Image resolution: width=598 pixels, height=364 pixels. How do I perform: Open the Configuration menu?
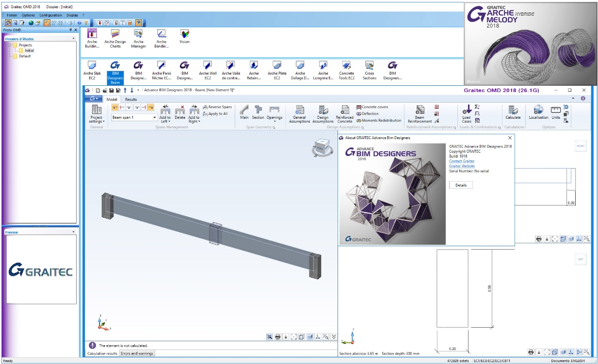pyautogui.click(x=50, y=15)
